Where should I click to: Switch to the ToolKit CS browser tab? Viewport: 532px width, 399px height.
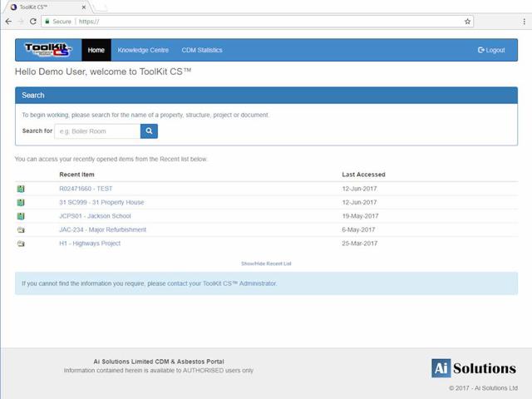46,7
